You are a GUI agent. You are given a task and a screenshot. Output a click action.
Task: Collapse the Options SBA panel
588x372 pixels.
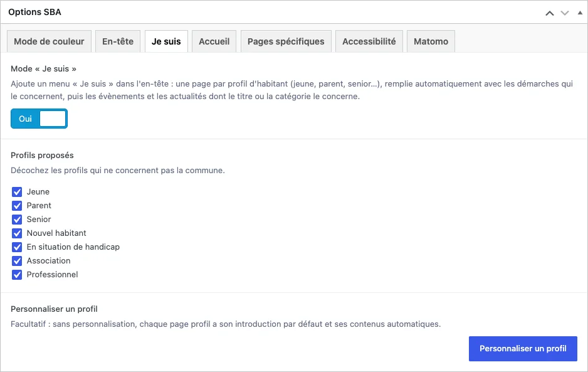[580, 13]
